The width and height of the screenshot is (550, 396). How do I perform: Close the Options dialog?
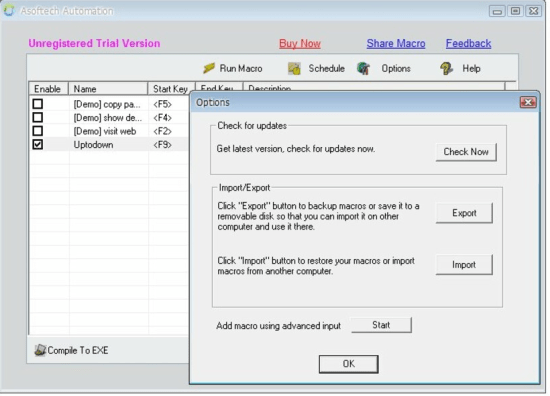[528, 102]
